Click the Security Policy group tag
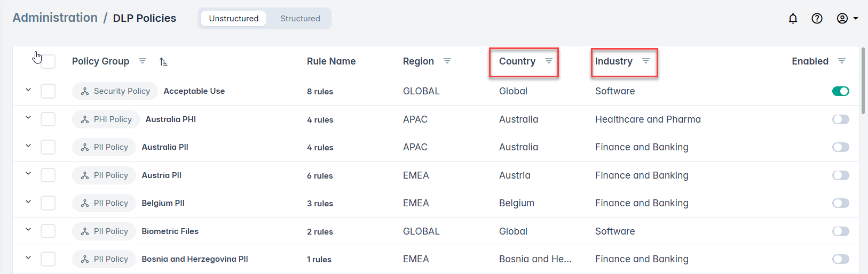The image size is (868, 274). click(115, 91)
